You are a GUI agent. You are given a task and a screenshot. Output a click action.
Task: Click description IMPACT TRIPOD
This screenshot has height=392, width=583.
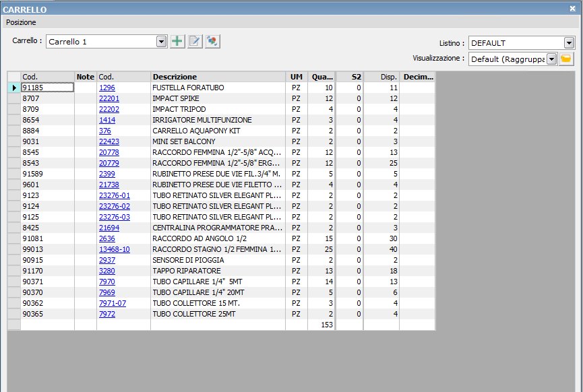tap(179, 109)
